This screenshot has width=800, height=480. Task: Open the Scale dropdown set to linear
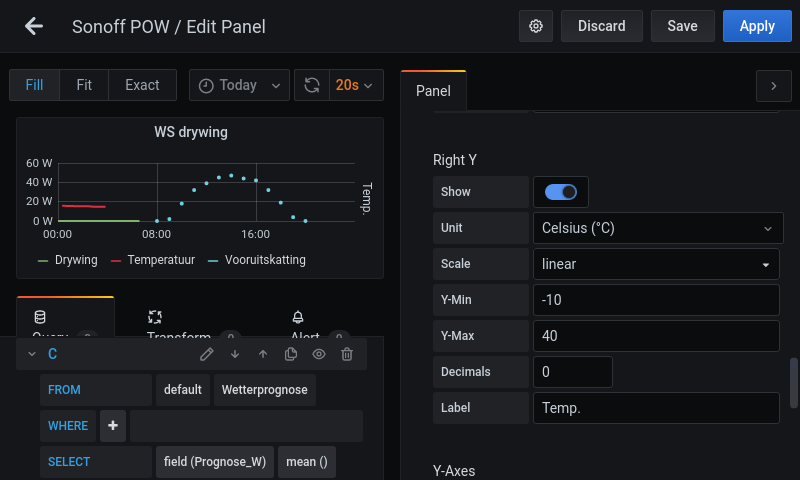pyautogui.click(x=656, y=264)
